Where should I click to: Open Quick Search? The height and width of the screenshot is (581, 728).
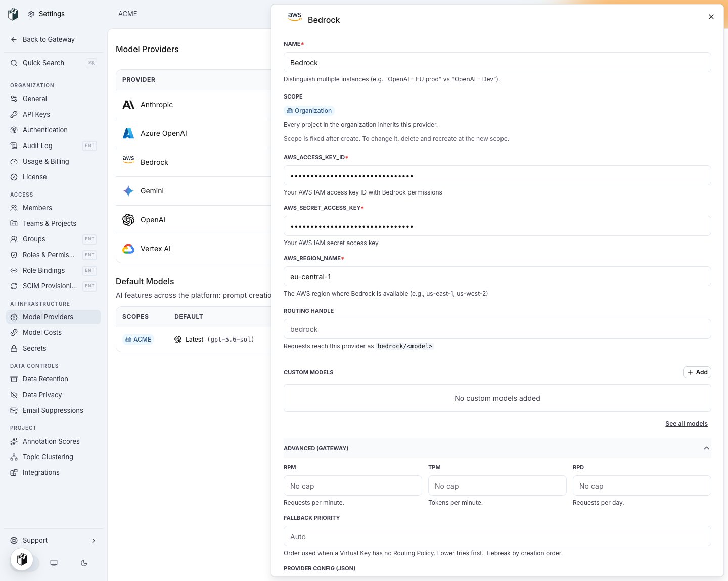[x=54, y=63]
